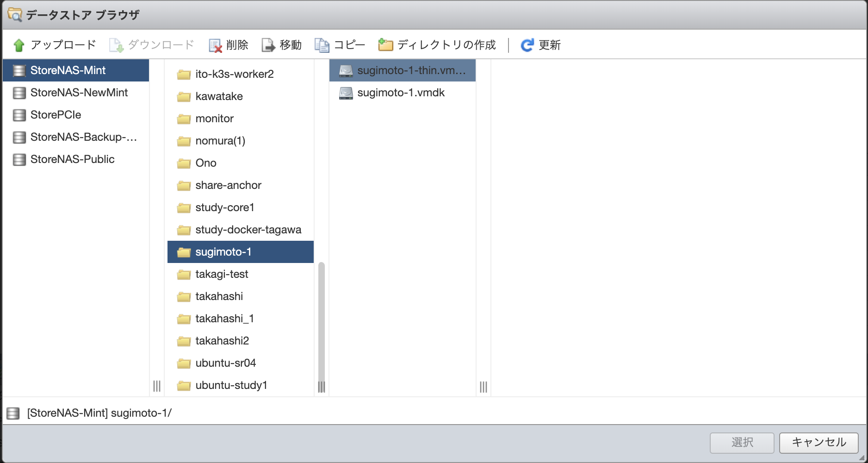Click the Copy documents icon

coord(322,45)
